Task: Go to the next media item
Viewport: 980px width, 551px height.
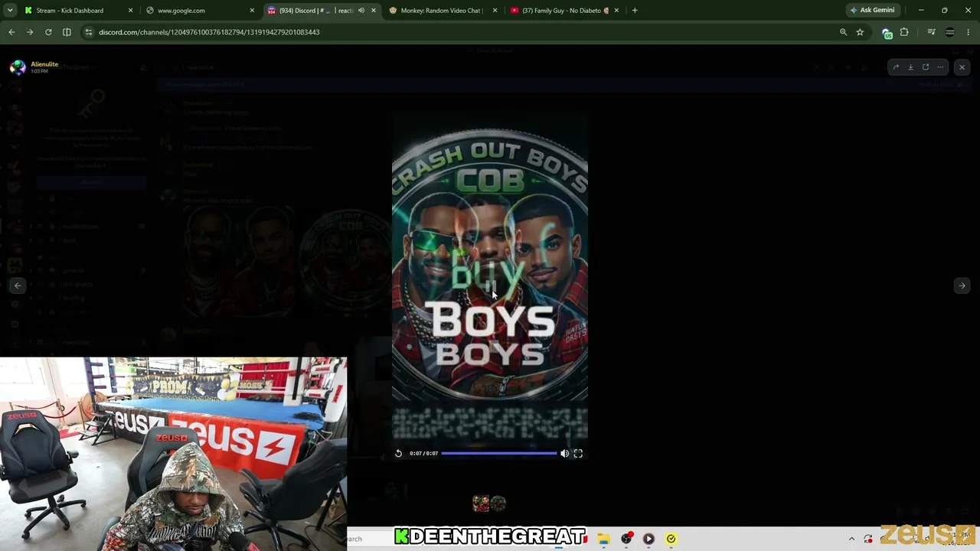Action: (x=962, y=285)
